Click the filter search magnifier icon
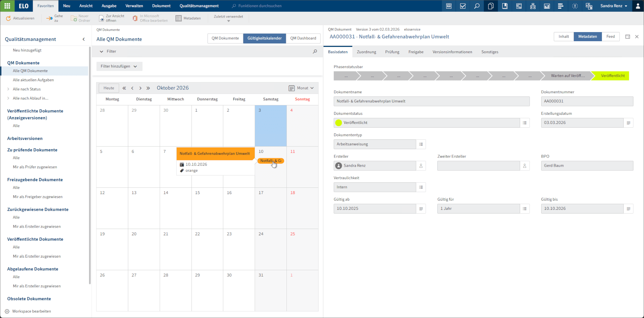Screen dimensions: 644x318 click(315, 52)
